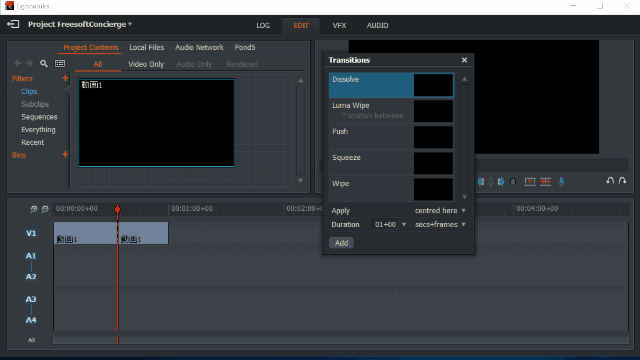Select Sequences filter in sidebar
This screenshot has width=640, height=360.
click(x=39, y=117)
